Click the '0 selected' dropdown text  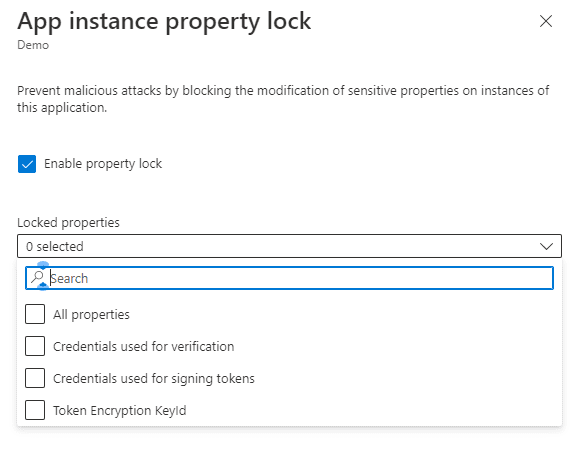55,247
